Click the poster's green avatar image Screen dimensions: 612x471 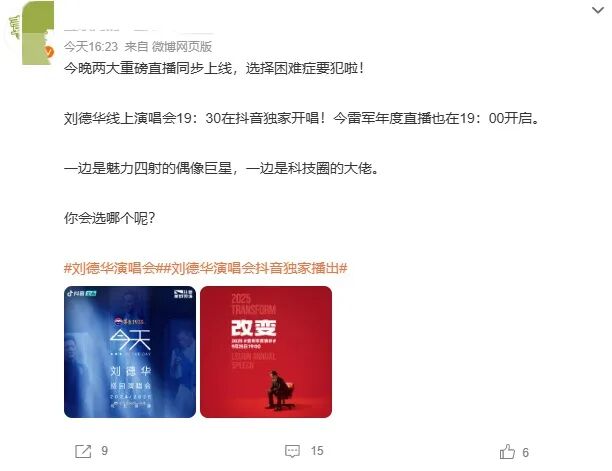[x=31, y=33]
